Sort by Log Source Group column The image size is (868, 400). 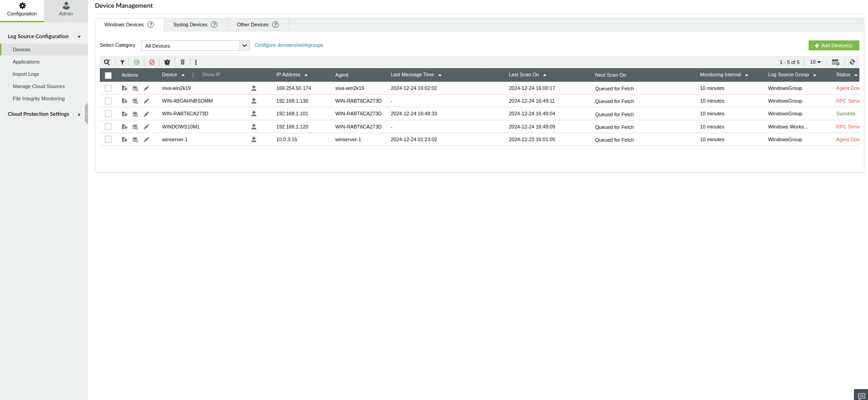pyautogui.click(x=792, y=74)
